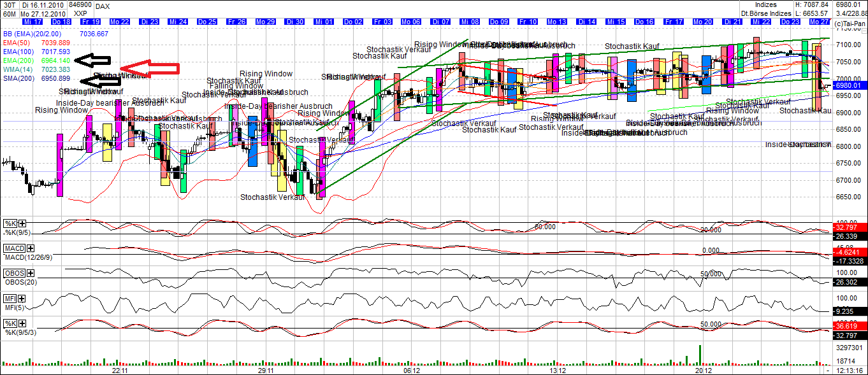Viewport: 868px width, 375px height.
Task: Click the XXP exchange code
Action: (x=81, y=13)
